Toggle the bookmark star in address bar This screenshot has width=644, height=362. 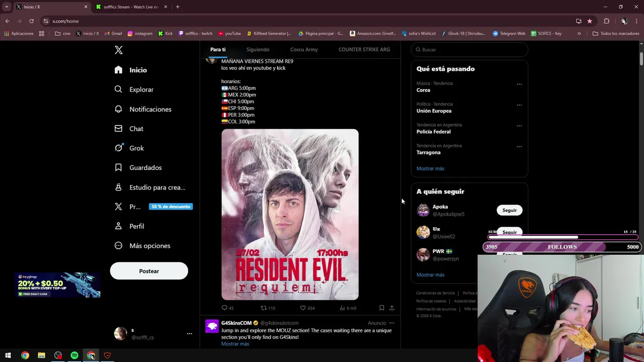tap(590, 21)
